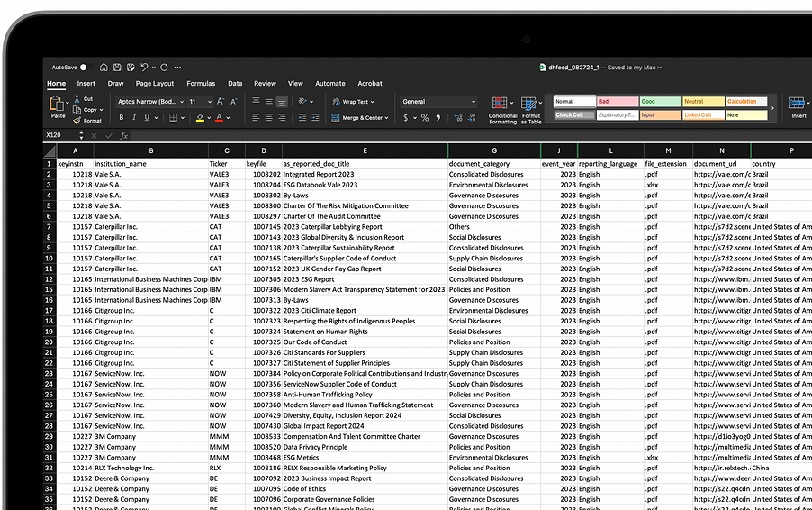The image size is (812, 510).
Task: Expand the Borders options arrow
Action: (182, 118)
